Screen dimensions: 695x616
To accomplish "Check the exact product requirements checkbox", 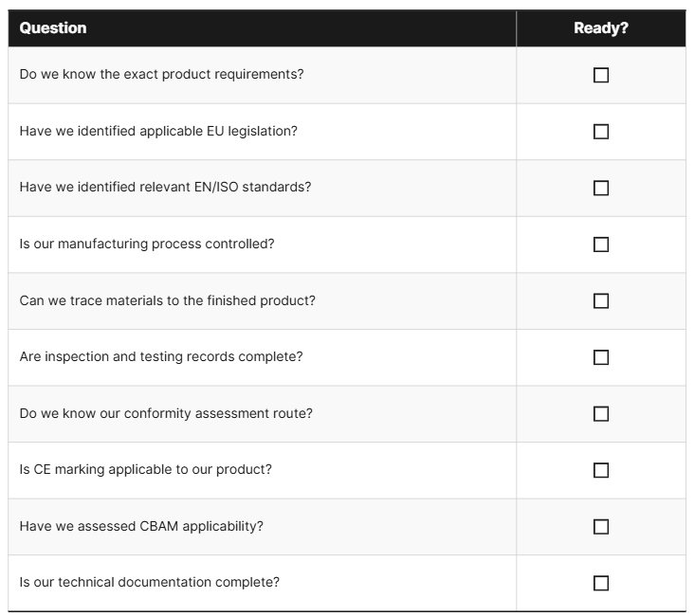I will coord(600,75).
